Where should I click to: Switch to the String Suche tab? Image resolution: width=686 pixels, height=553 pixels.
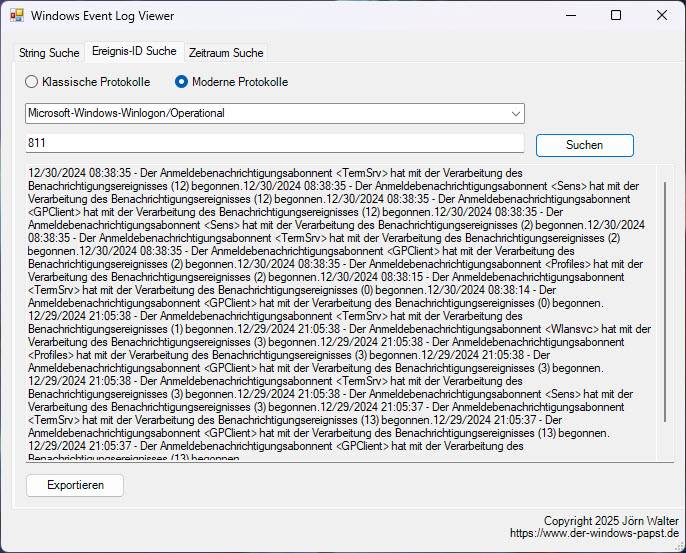click(49, 53)
